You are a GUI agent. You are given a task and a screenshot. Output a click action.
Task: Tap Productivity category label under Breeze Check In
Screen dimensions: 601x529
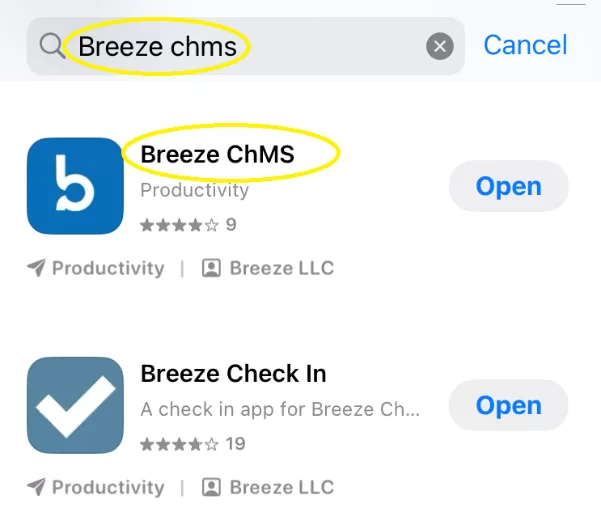point(108,487)
